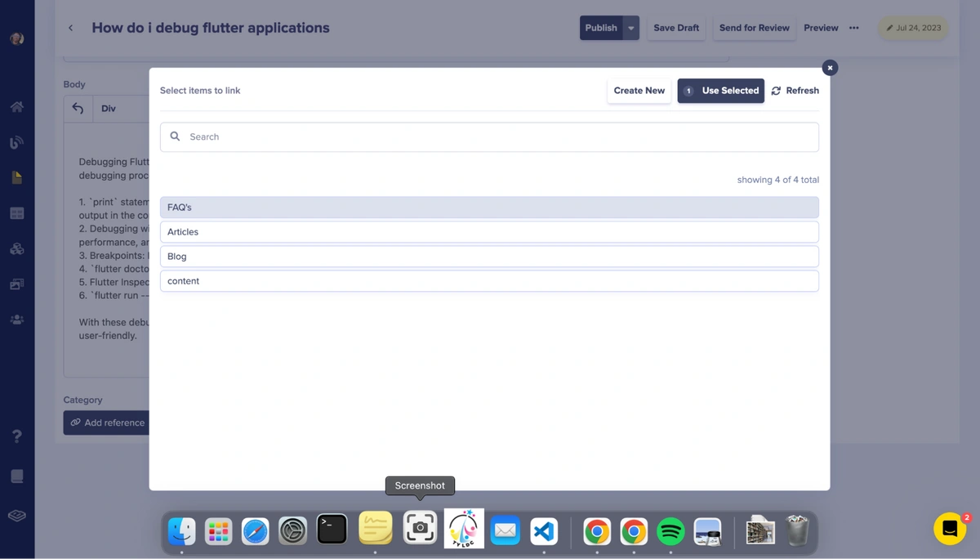
Task: Click the users icon in sidebar
Action: tap(16, 320)
